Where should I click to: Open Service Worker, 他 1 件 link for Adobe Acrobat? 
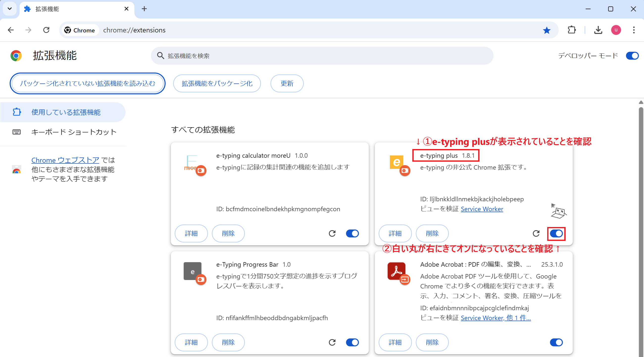496,318
